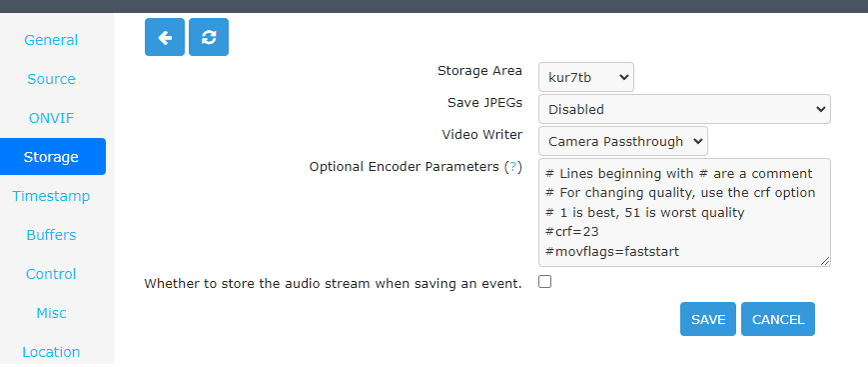Open the Storage Area dropdown
The width and height of the screenshot is (868, 367).
pyautogui.click(x=586, y=77)
